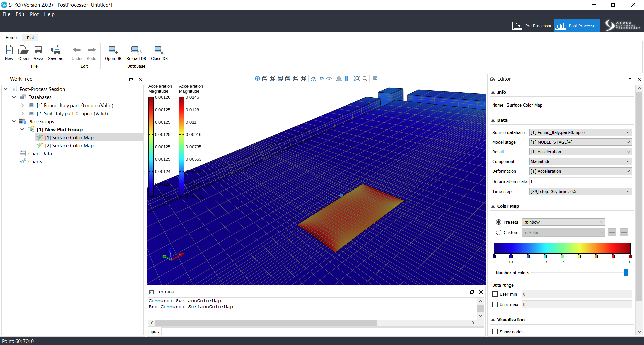Switch to the top face view cube

(x=265, y=78)
